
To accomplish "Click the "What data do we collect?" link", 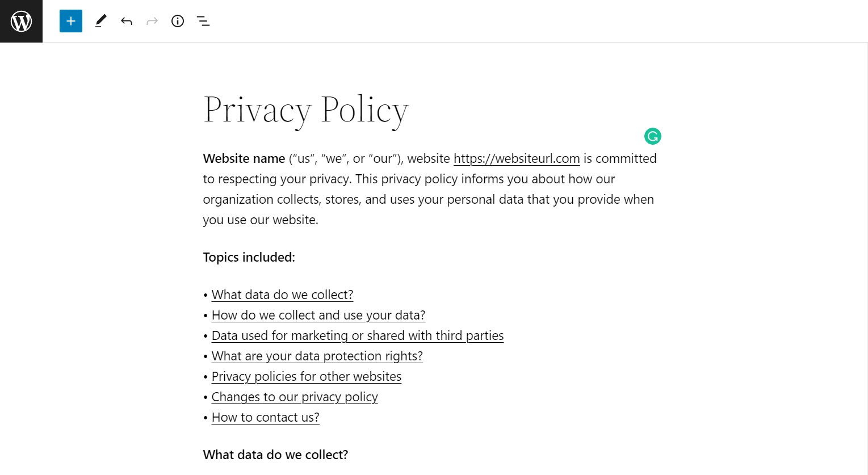I will 282,295.
